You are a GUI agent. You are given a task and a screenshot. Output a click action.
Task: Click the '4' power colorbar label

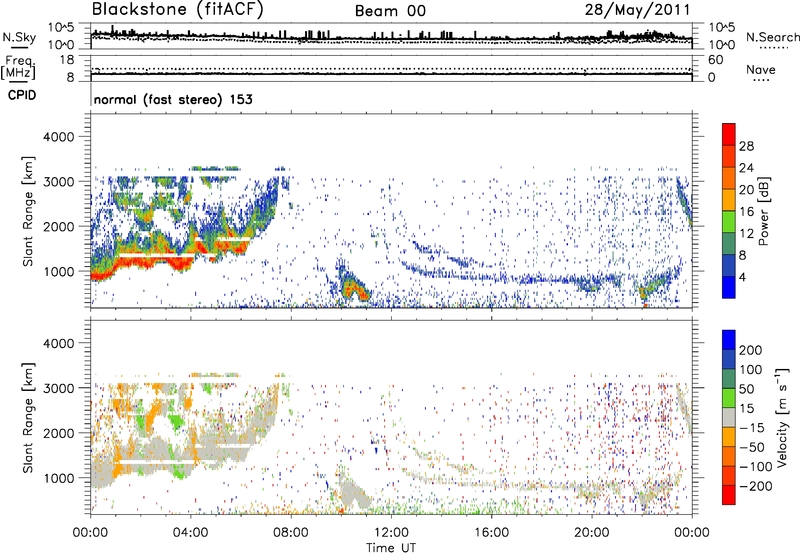click(x=742, y=277)
